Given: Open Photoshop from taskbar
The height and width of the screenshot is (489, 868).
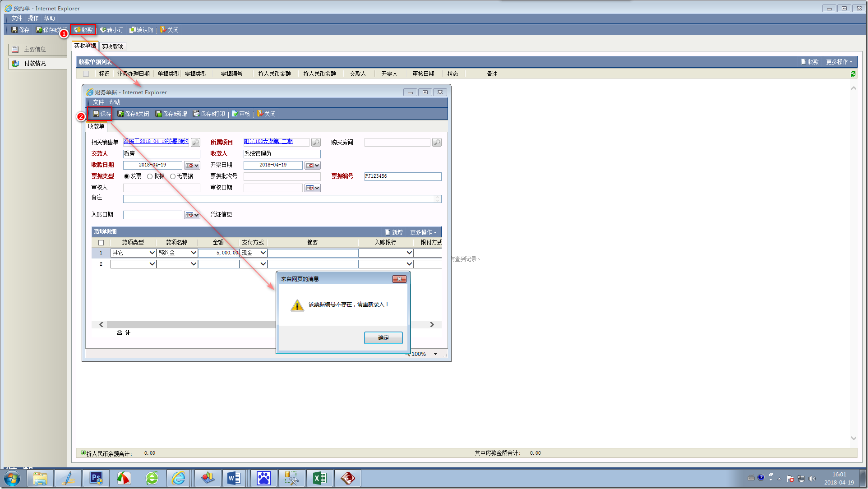Looking at the screenshot, I should (96, 478).
